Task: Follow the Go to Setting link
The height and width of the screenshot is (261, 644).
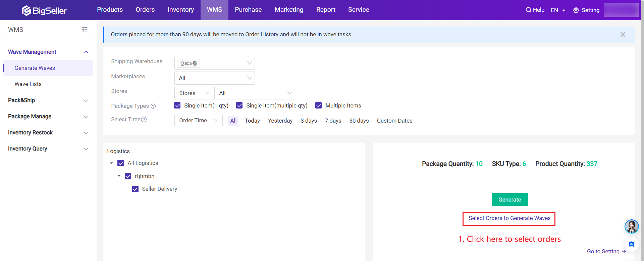Action: [606, 251]
